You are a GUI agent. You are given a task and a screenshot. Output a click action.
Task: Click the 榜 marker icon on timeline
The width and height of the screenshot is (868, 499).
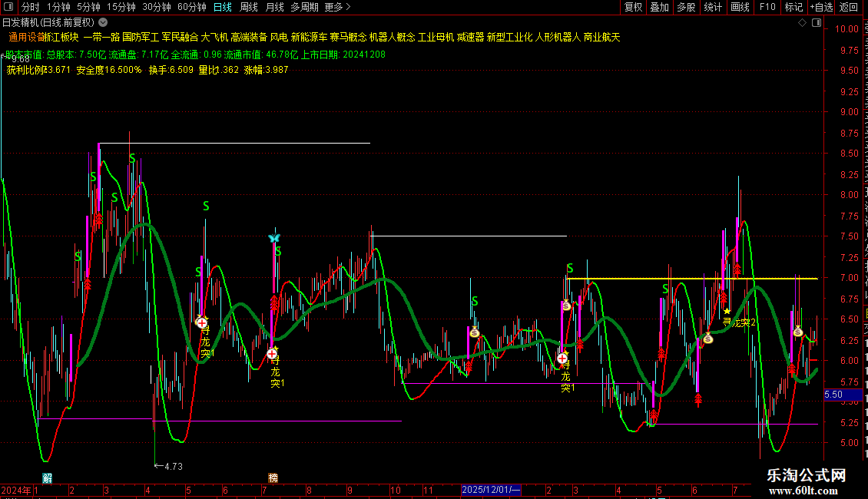pos(273,478)
